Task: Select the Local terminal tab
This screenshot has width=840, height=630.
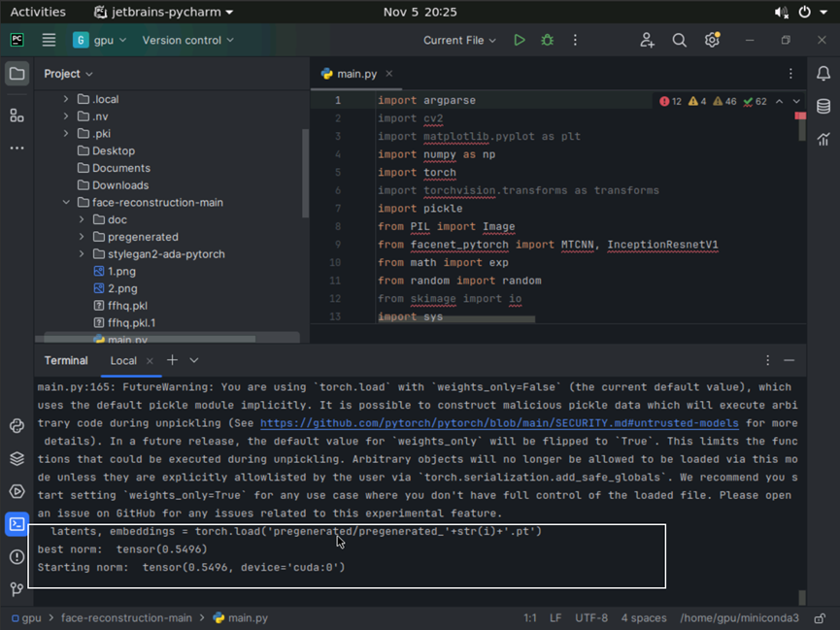Action: pyautogui.click(x=123, y=360)
